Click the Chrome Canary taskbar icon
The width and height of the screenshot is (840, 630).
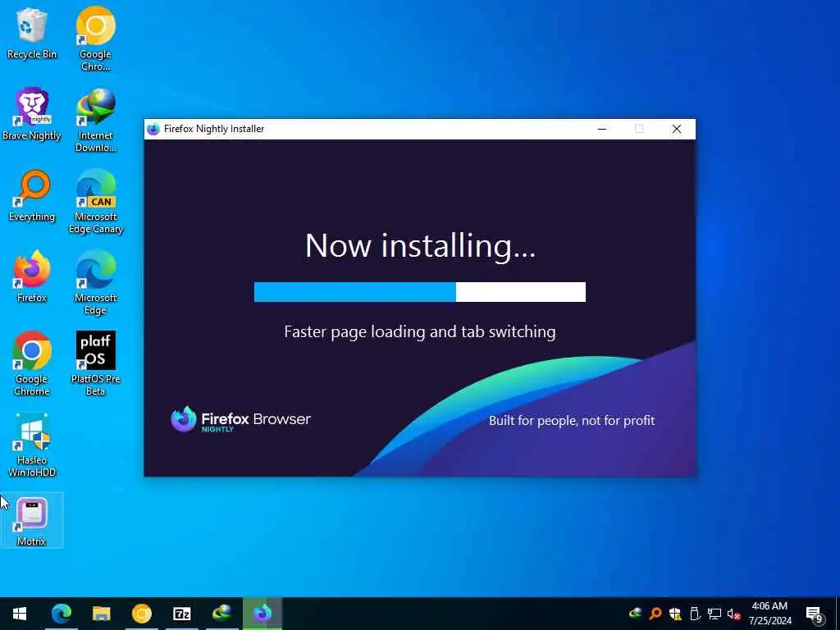(141, 614)
